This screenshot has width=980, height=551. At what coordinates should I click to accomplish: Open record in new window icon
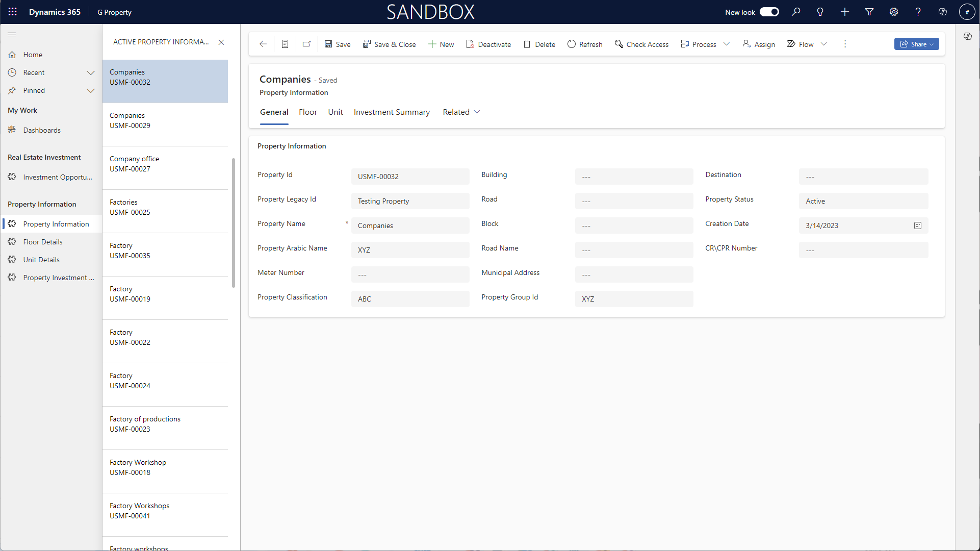306,44
